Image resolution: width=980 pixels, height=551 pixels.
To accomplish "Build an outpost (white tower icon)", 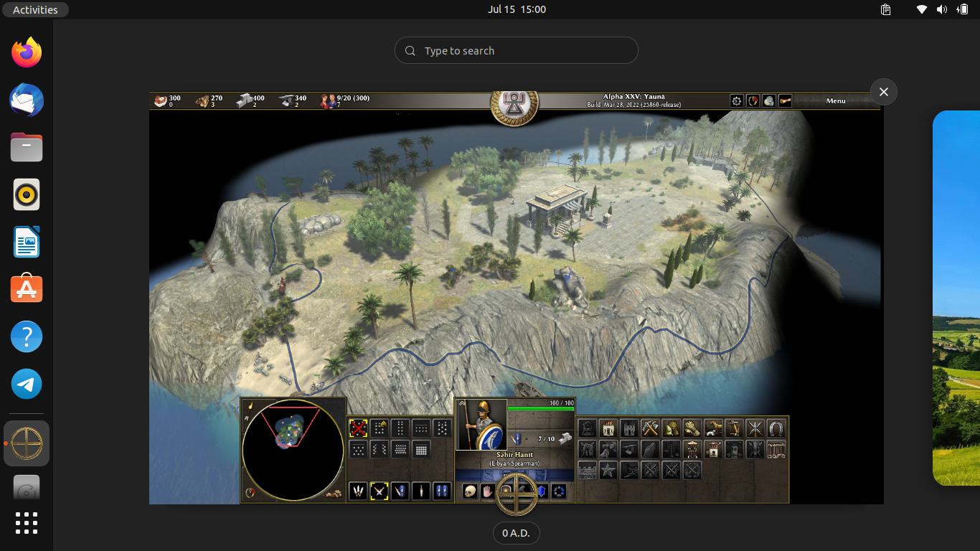I will coord(713,449).
